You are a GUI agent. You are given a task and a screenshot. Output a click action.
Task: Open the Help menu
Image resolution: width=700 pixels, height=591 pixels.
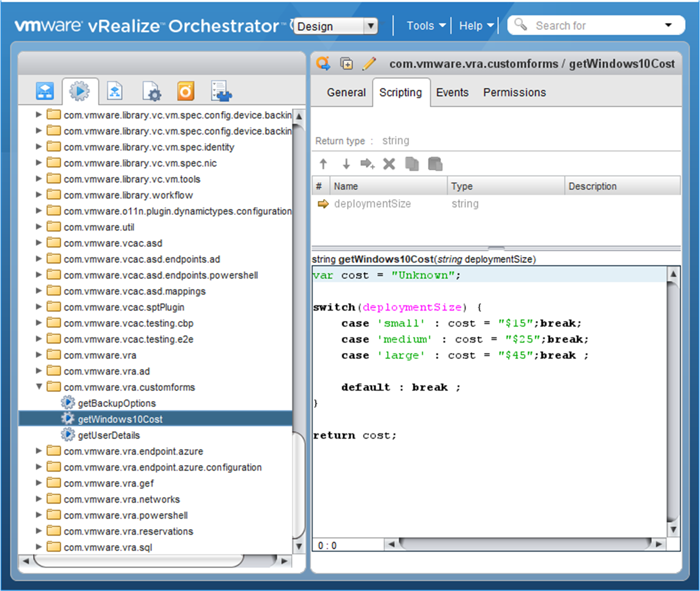coord(476,26)
